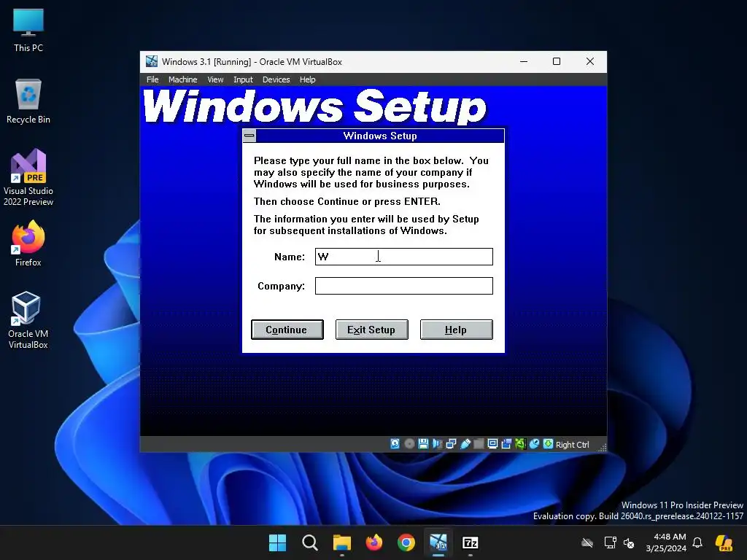
Task: Open the View menu
Action: click(215, 79)
